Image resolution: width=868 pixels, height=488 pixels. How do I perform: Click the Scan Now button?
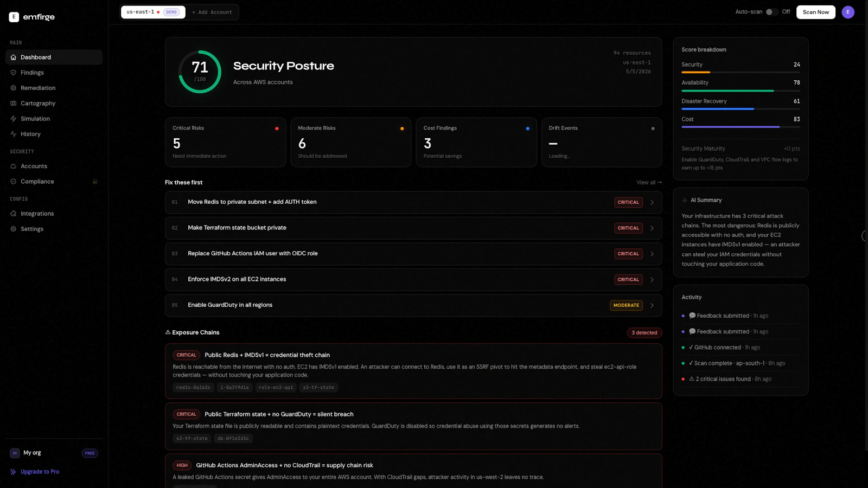[815, 12]
